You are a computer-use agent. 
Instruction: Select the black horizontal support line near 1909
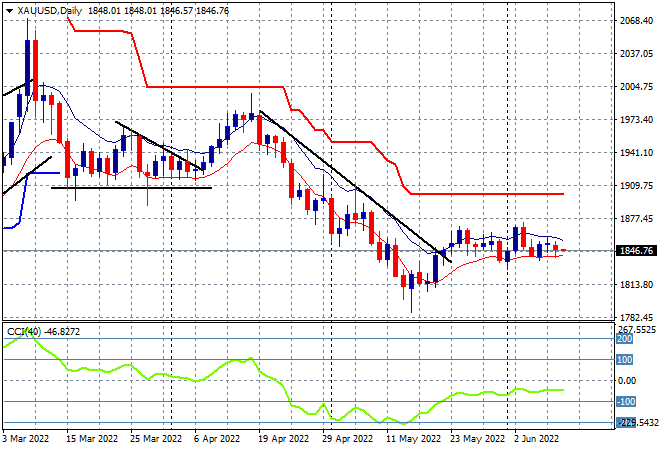[x=131, y=188]
